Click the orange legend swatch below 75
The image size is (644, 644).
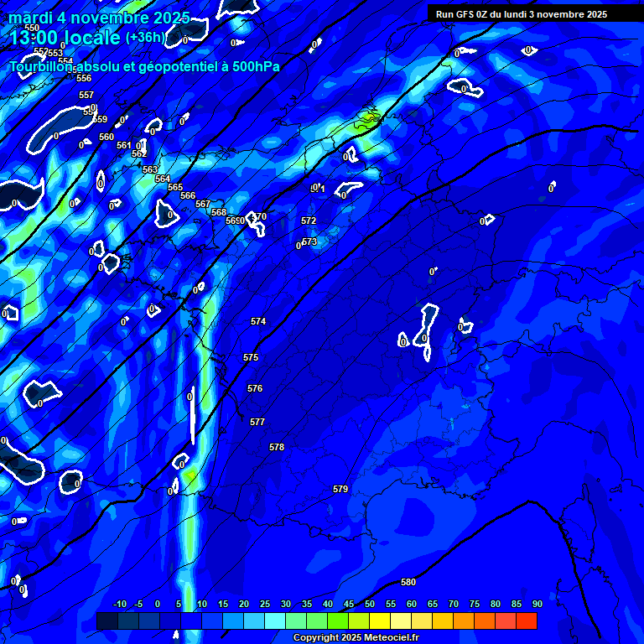[x=464, y=621]
